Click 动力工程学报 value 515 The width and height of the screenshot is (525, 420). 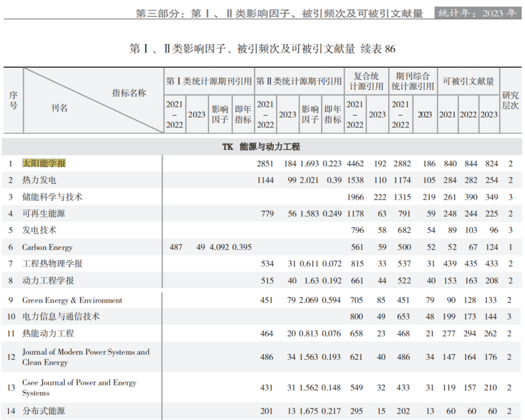point(267,281)
